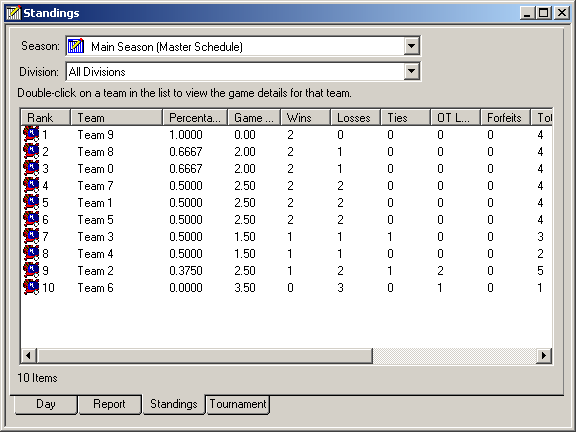Switch to the Report tab
576x432 pixels.
coord(109,404)
